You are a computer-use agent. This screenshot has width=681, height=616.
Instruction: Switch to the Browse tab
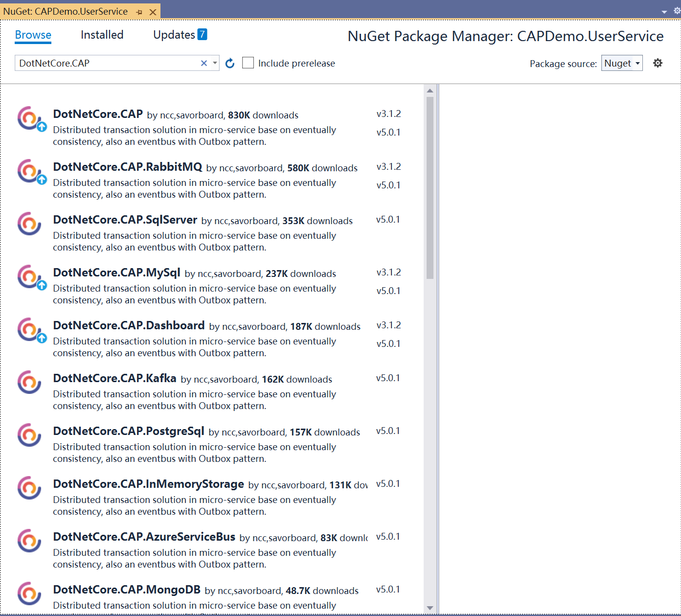click(33, 35)
